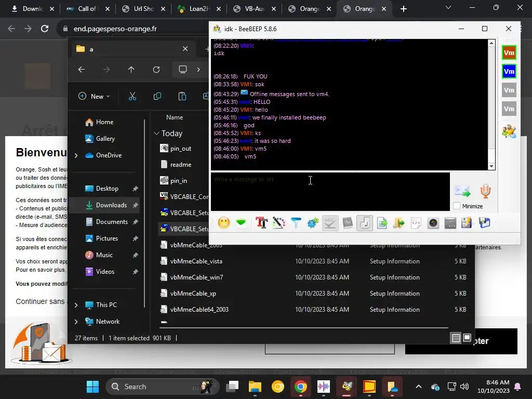Expand This PC in navigation pane
The width and height of the screenshot is (532, 399).
(76, 305)
